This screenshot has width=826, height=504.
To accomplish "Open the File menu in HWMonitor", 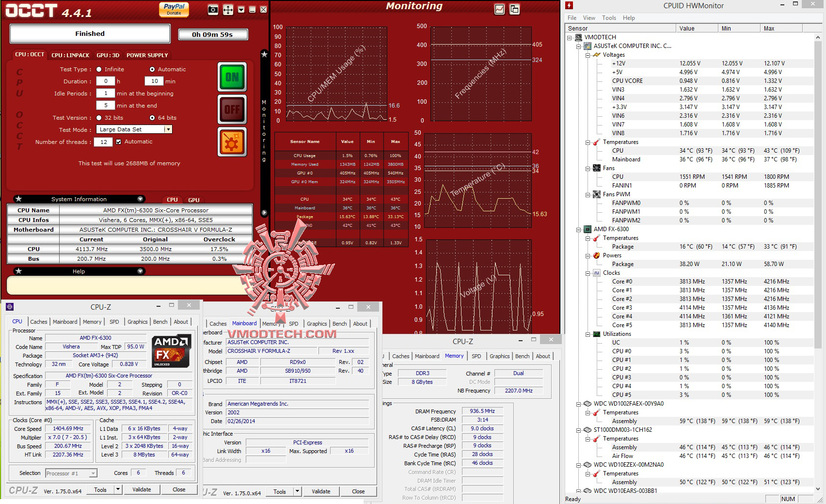I will pyautogui.click(x=572, y=18).
